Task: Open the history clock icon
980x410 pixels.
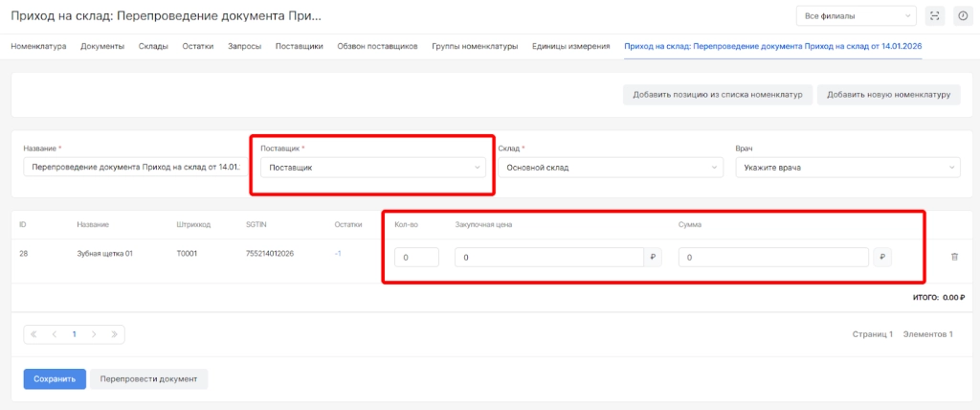Action: (x=962, y=16)
